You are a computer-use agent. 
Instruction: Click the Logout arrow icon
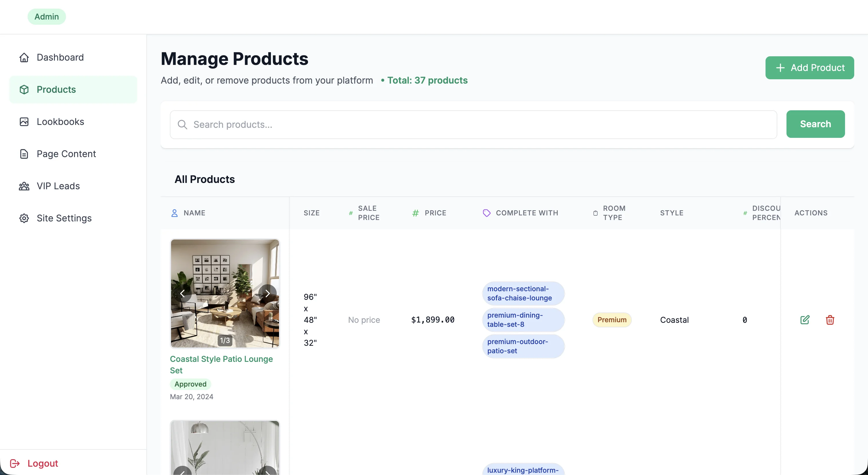(15, 463)
